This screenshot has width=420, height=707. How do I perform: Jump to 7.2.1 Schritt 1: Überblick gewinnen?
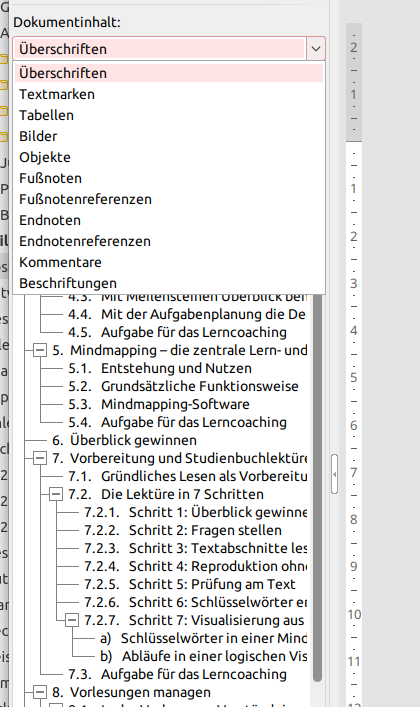[x=195, y=513]
